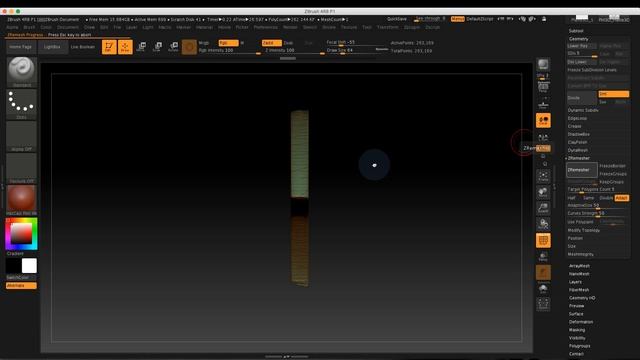Expand the Dynamic Subdiv section

tap(583, 110)
